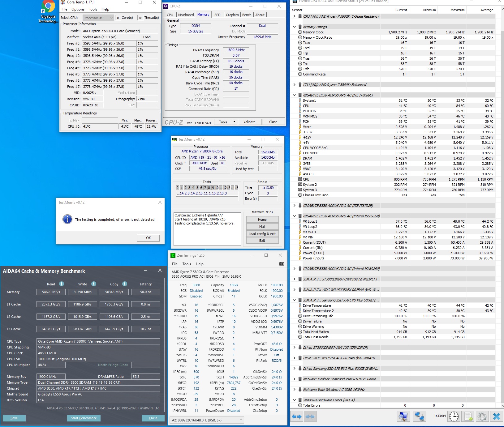Toggle TestMem5 test number 0 box
504x427 pixels.
177,188
